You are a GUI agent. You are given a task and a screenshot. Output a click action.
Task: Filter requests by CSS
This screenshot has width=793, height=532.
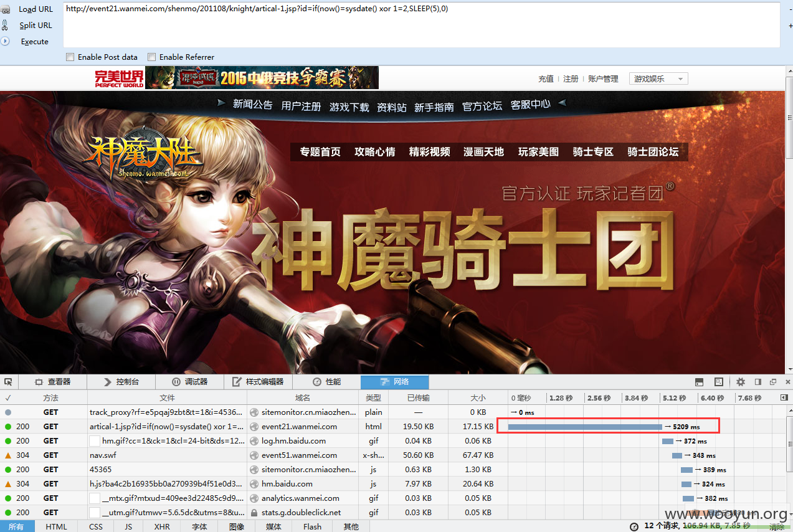pyautogui.click(x=96, y=527)
